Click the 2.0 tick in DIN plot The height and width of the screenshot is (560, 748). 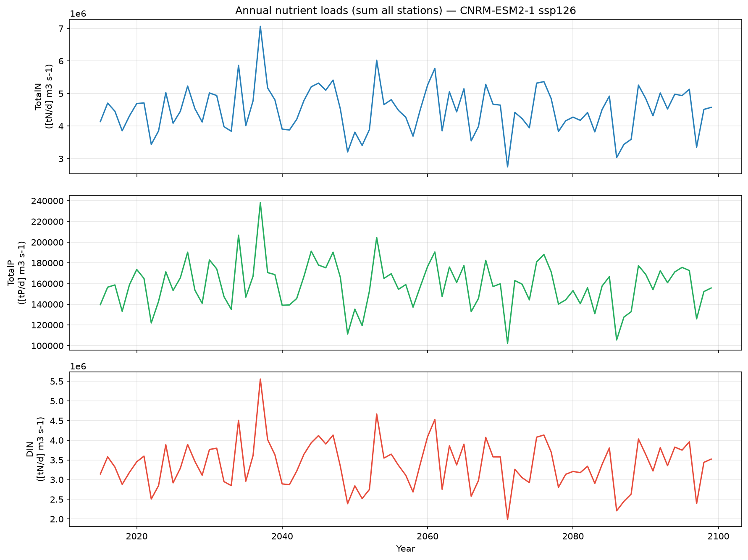(x=57, y=519)
